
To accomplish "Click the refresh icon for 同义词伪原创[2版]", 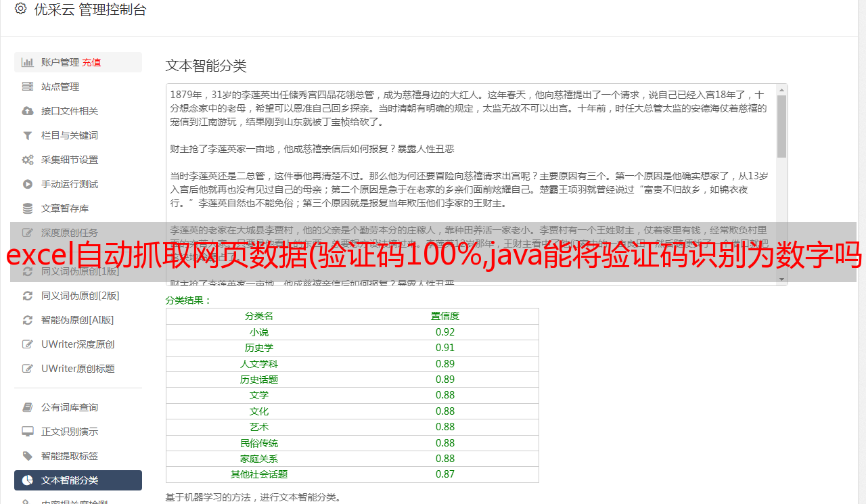I will tap(28, 296).
